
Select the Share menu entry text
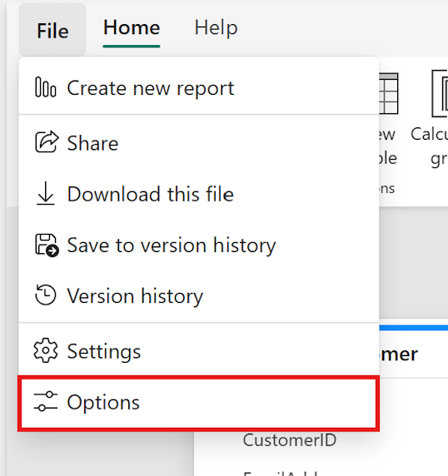click(92, 143)
